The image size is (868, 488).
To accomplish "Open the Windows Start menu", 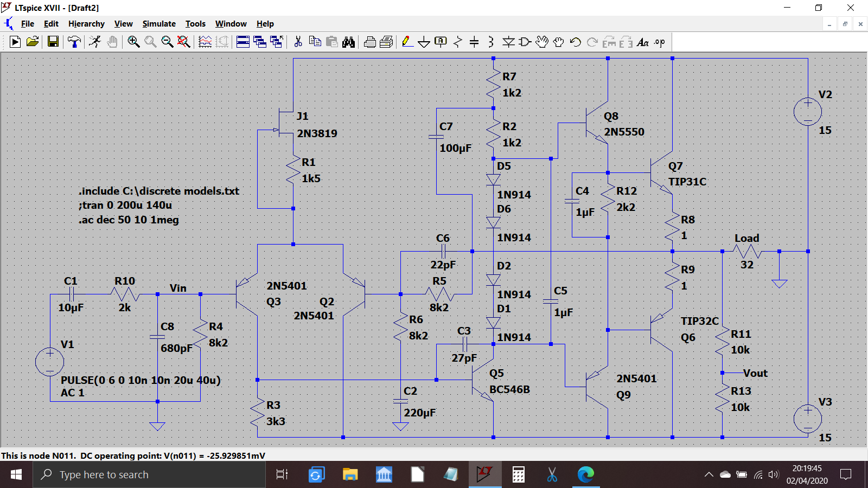I will [16, 474].
